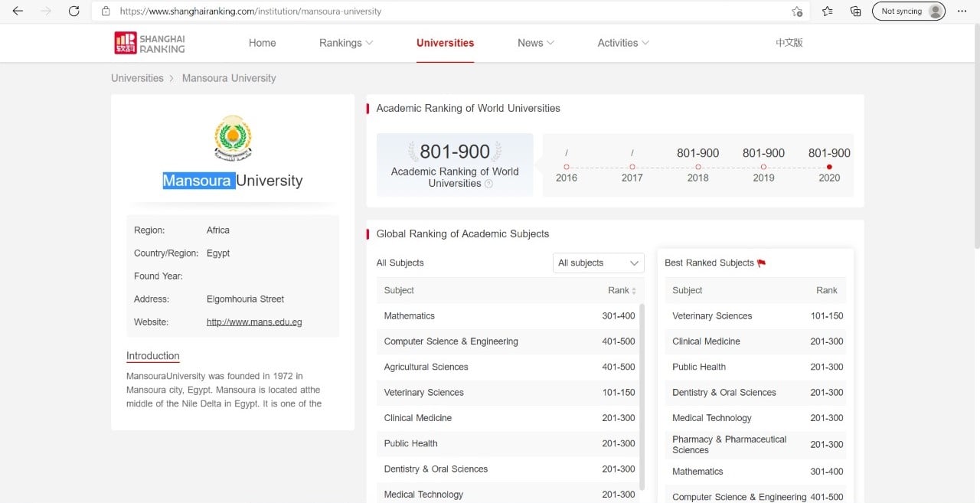Click the Mansoura University emblem
The width and height of the screenshot is (980, 503).
click(x=233, y=139)
